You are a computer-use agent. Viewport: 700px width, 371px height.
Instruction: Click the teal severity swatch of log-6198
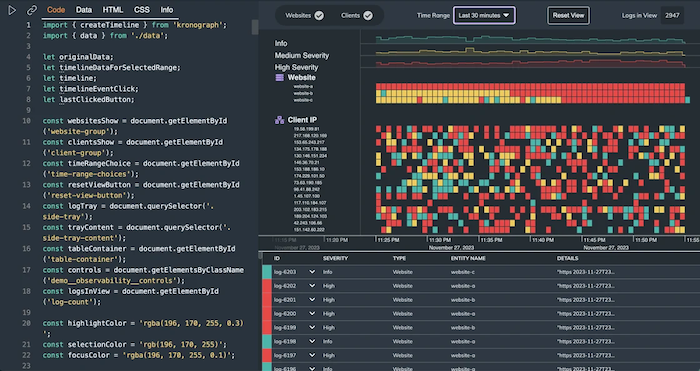267,342
